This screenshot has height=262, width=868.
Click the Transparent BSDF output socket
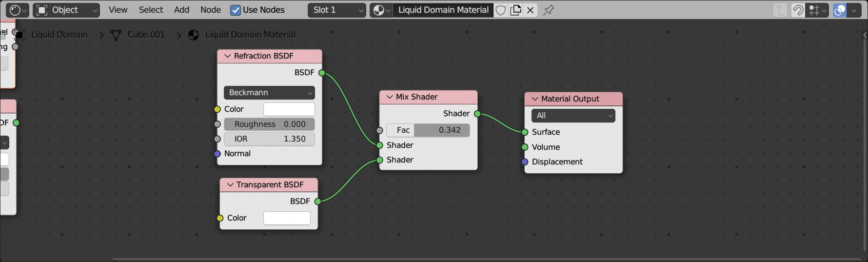[317, 202]
